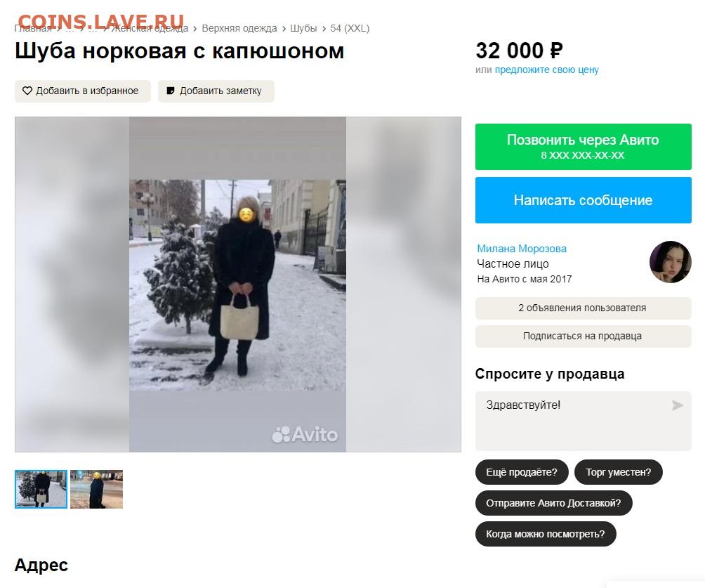Choose Ещё продаёте? quick question chip
The height and width of the screenshot is (588, 705).
point(522,472)
